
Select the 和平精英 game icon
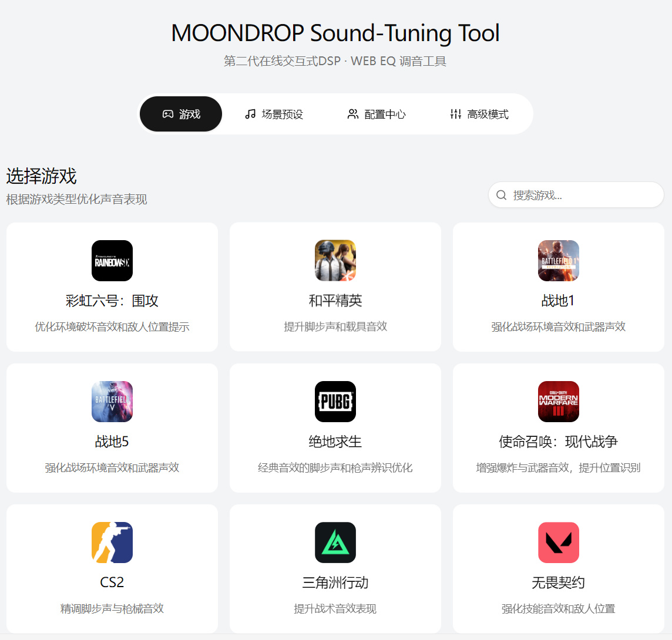point(335,261)
